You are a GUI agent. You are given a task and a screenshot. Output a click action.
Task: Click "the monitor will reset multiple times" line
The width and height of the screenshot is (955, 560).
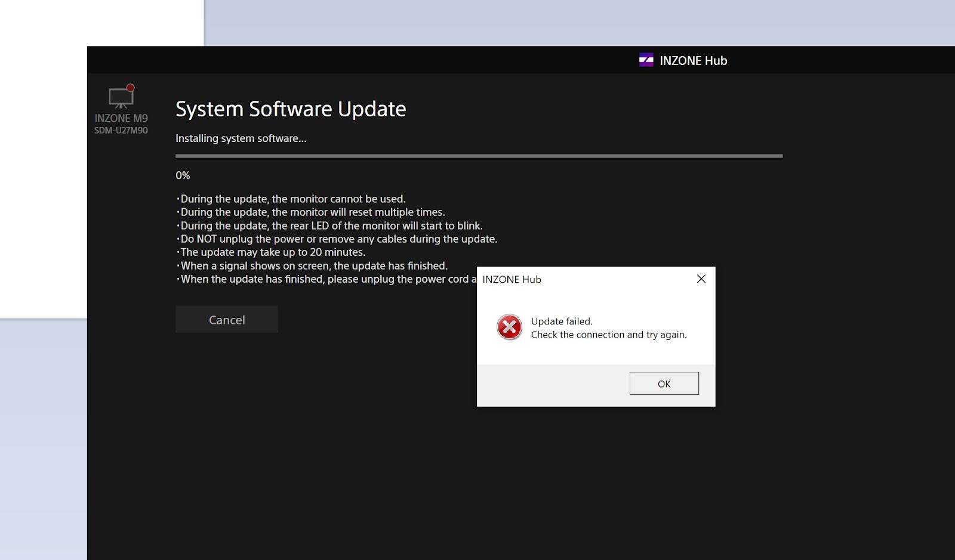(310, 212)
